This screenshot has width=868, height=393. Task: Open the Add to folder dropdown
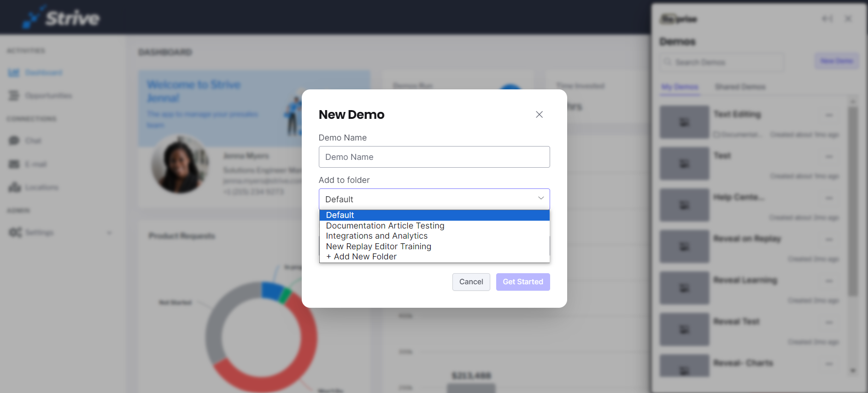pos(434,199)
